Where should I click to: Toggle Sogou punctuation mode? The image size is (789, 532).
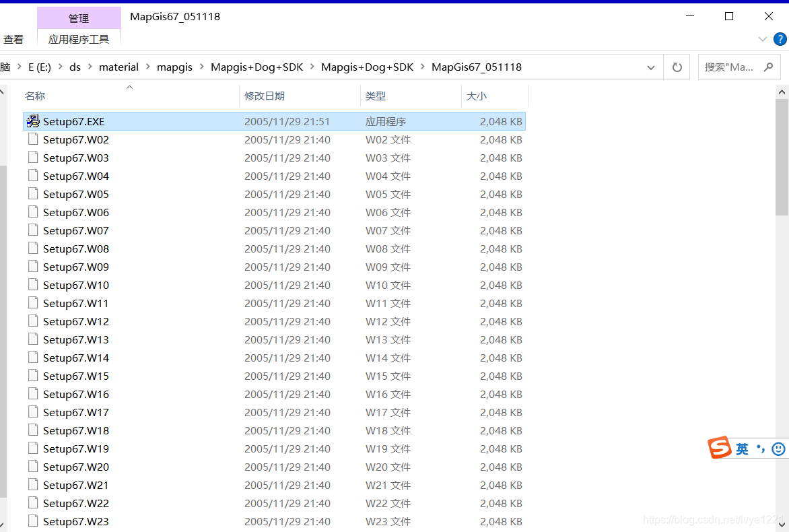(760, 448)
